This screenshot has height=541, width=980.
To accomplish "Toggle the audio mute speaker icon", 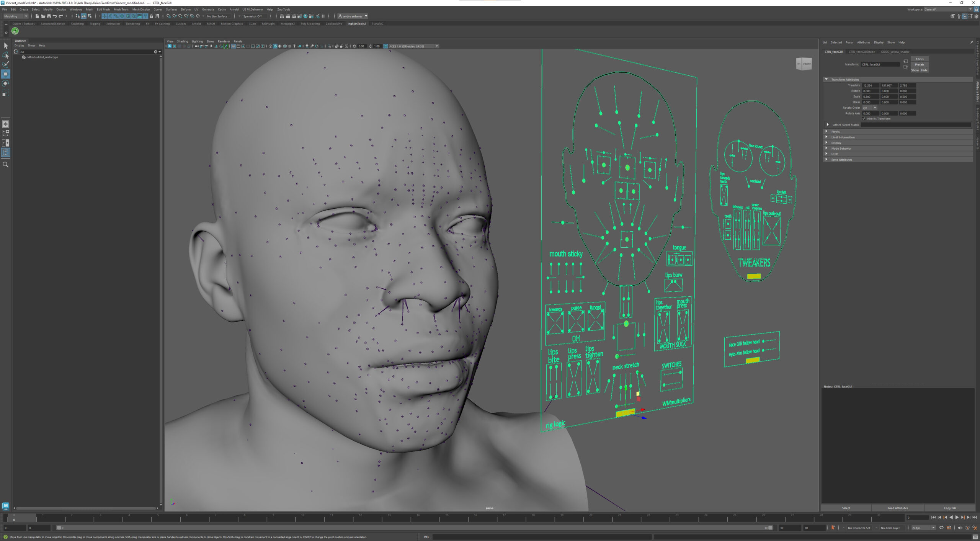I will coord(960,528).
